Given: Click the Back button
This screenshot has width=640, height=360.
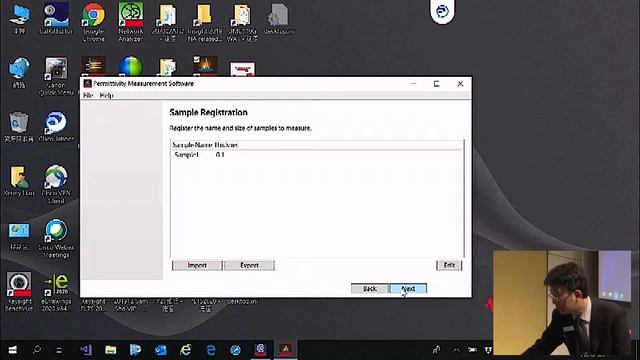Looking at the screenshot, I should (370, 289).
